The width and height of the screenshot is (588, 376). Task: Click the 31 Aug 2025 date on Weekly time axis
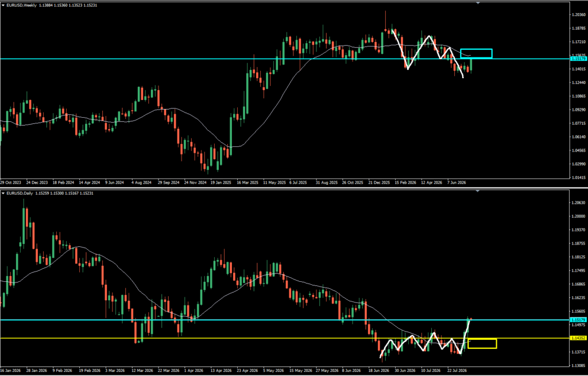[x=327, y=183]
